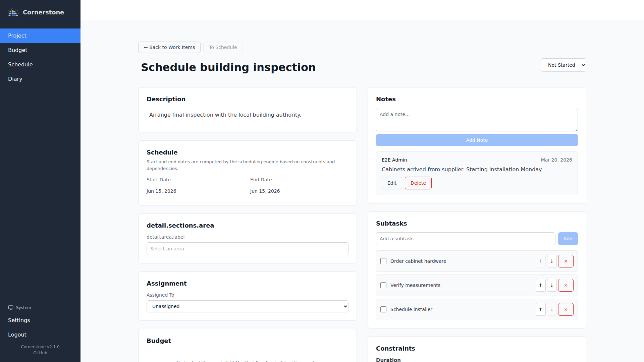Open the 'Not Started' status dropdown

563,65
